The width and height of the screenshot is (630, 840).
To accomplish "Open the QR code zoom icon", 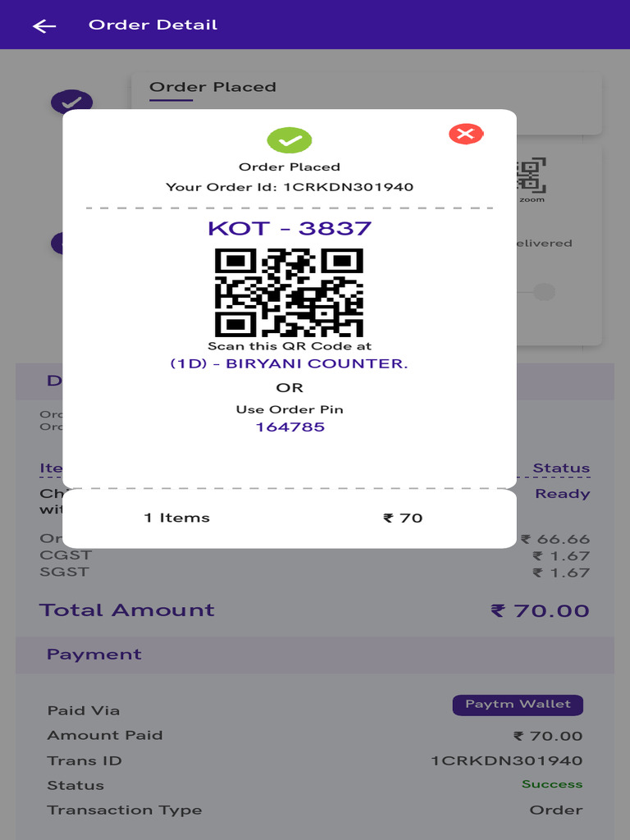I will coord(532,180).
